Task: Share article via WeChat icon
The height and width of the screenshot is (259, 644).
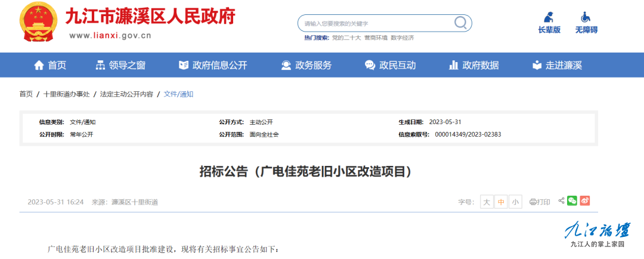Action: point(572,201)
